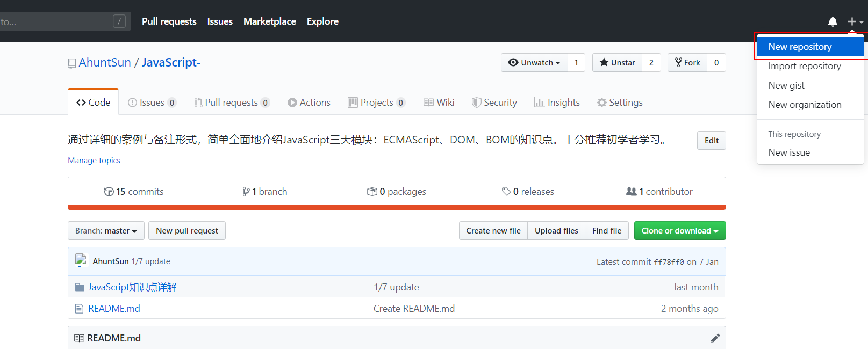Go to Marketplace in header

(x=270, y=21)
